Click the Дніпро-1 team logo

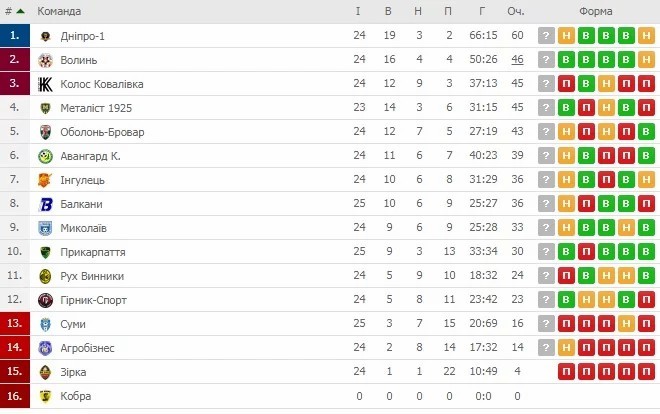pyautogui.click(x=45, y=36)
